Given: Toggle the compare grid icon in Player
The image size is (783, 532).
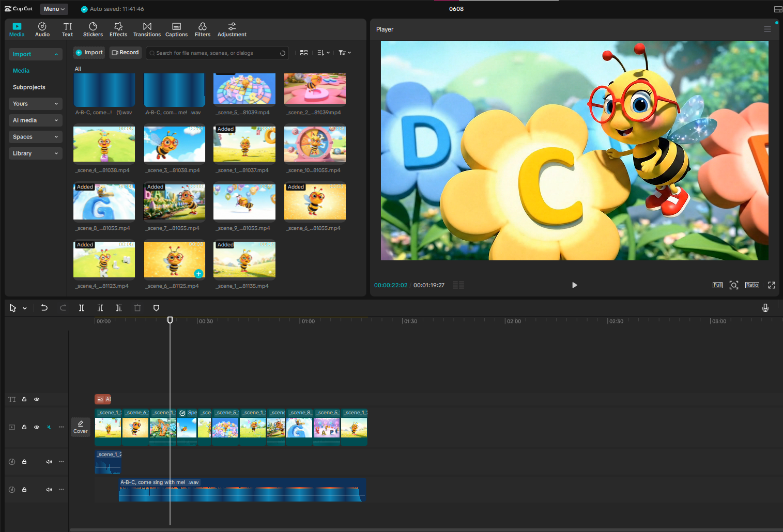Looking at the screenshot, I should [458, 285].
